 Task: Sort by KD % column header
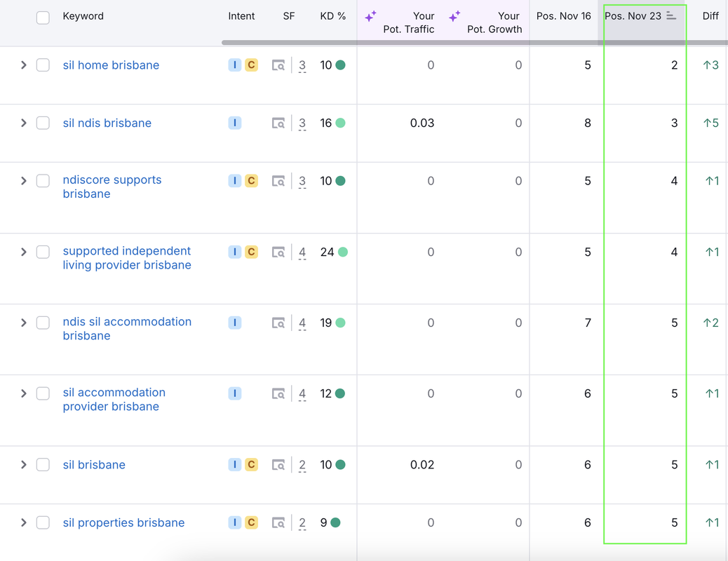(x=333, y=16)
